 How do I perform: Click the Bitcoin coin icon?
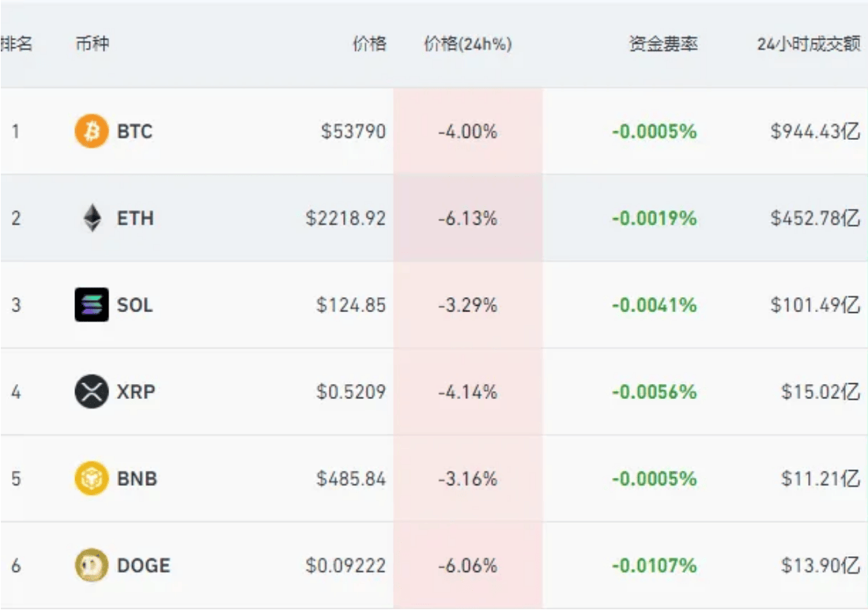click(x=91, y=131)
